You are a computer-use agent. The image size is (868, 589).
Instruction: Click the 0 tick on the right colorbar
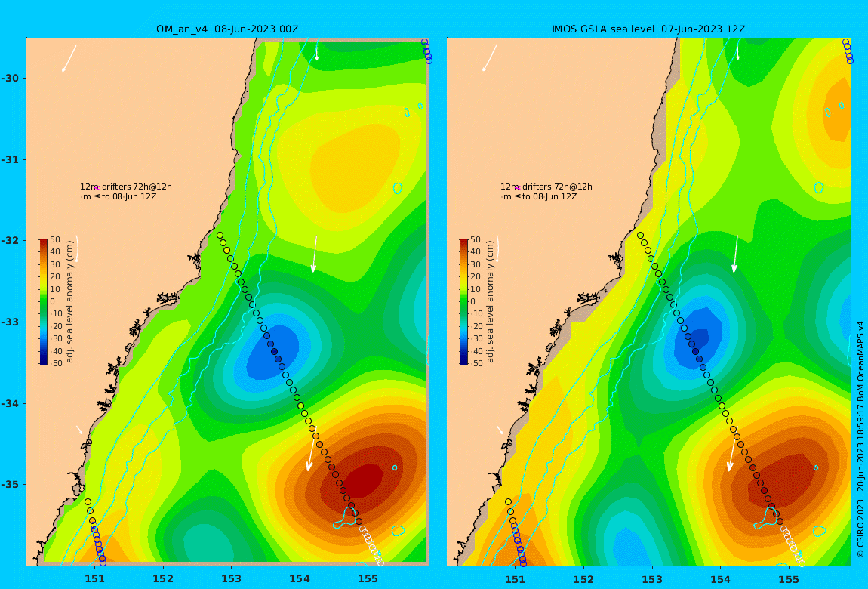[473, 302]
